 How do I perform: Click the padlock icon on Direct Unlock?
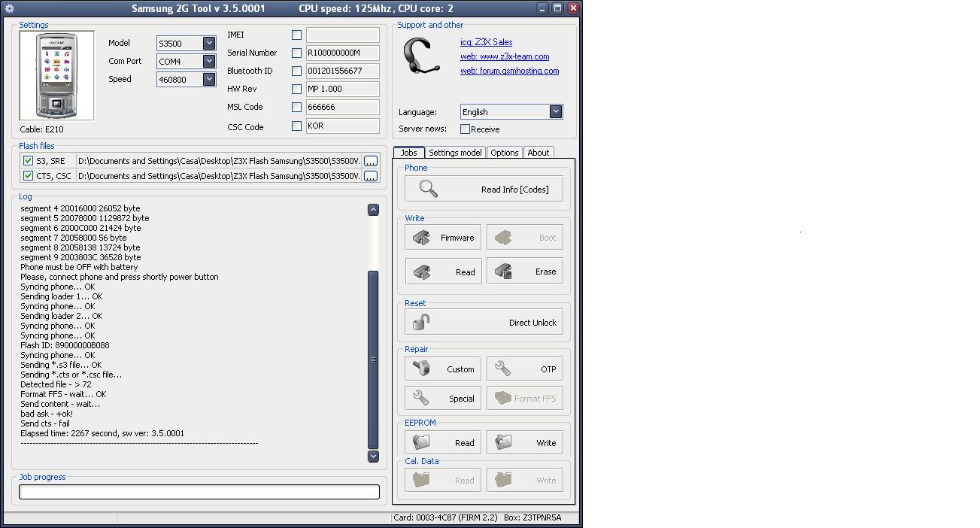click(422, 322)
